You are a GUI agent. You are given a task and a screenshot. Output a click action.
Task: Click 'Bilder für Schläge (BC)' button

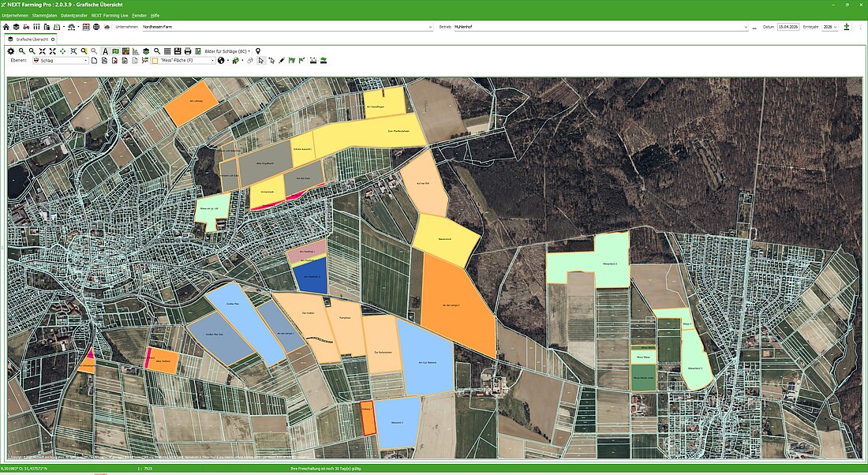coord(226,51)
